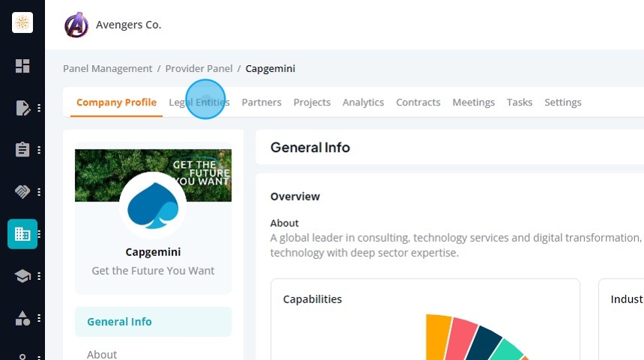
Task: Go to Provider Panel breadcrumb
Action: tap(198, 69)
